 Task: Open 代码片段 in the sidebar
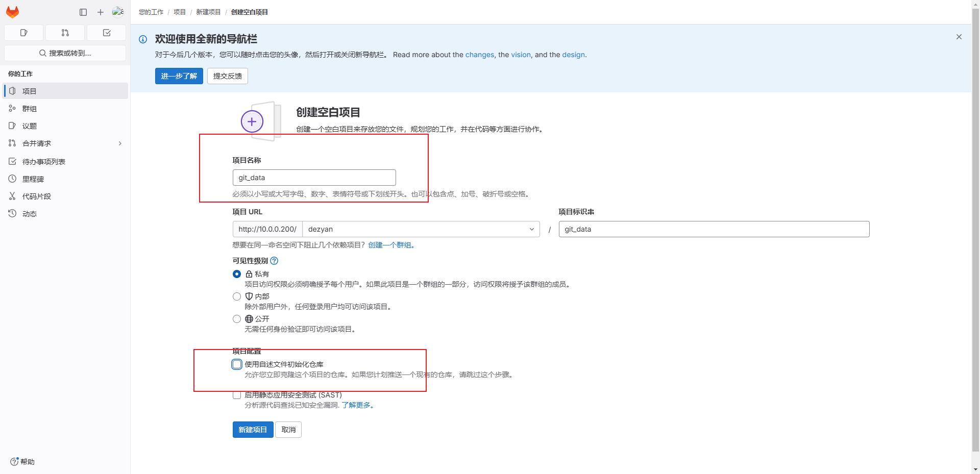65,196
